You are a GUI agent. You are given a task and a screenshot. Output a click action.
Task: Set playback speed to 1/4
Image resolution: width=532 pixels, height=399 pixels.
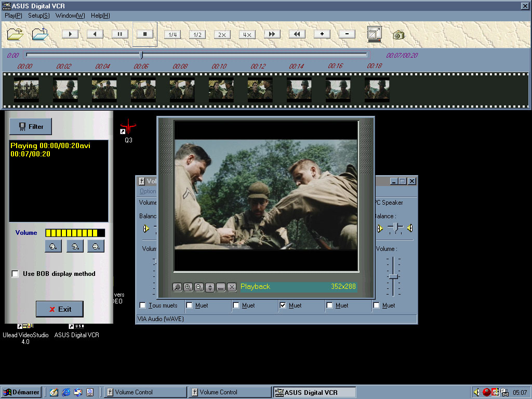pos(172,35)
